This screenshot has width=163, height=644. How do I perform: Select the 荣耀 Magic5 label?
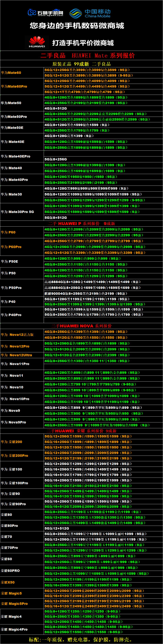tap(11, 593)
